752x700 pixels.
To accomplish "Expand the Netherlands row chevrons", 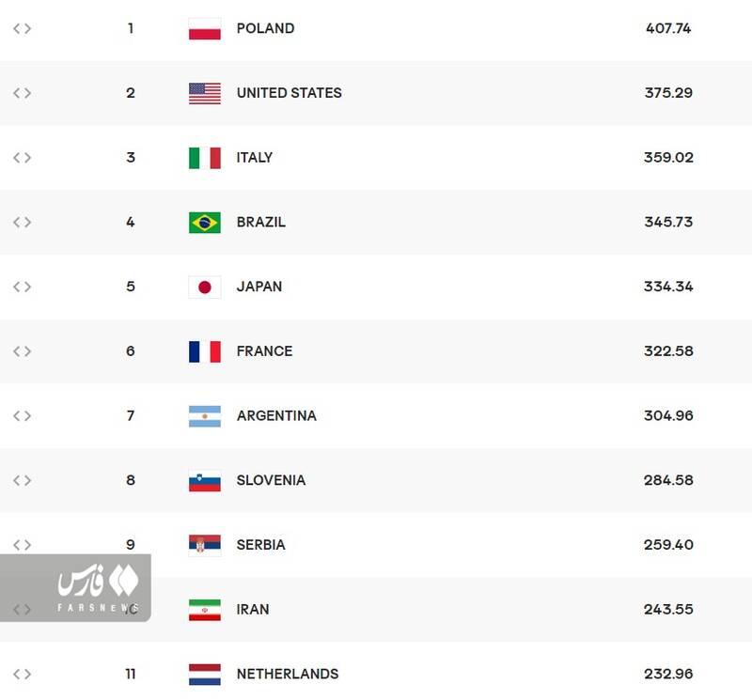I will pyautogui.click(x=22, y=674).
